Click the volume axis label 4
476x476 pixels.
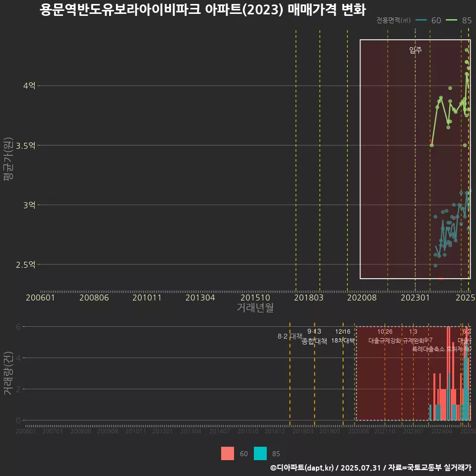(18, 358)
